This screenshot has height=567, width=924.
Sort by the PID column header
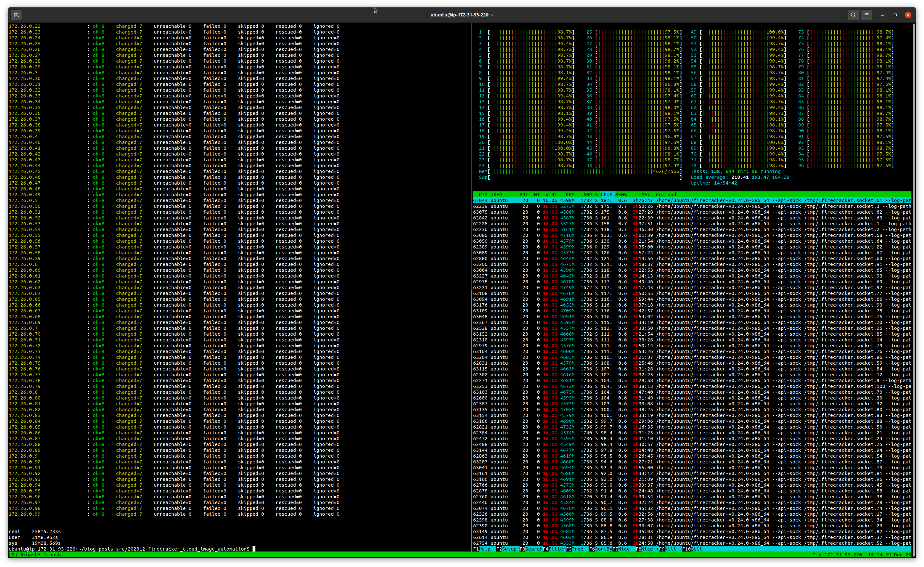pyautogui.click(x=483, y=194)
